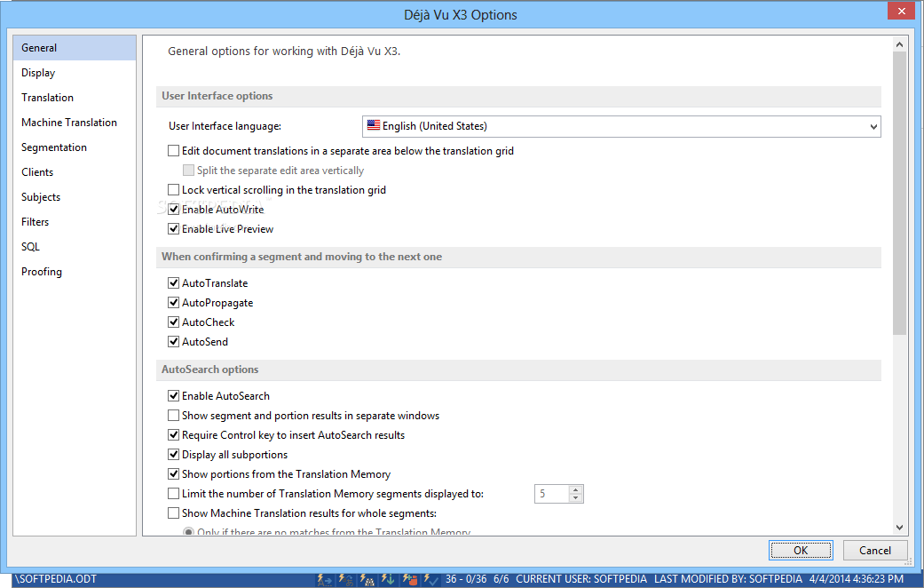Screen dimensions: 924x588
Task: Toggle the AutoPropagate green down-arrow status bar icon
Action: point(389,580)
